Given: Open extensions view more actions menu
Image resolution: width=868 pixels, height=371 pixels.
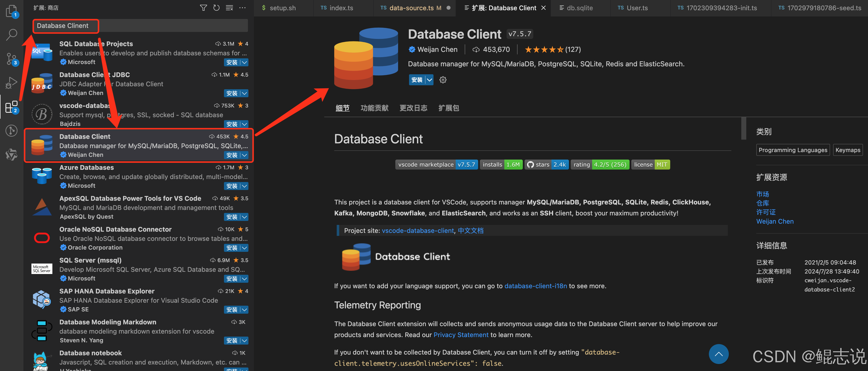Looking at the screenshot, I should [242, 8].
